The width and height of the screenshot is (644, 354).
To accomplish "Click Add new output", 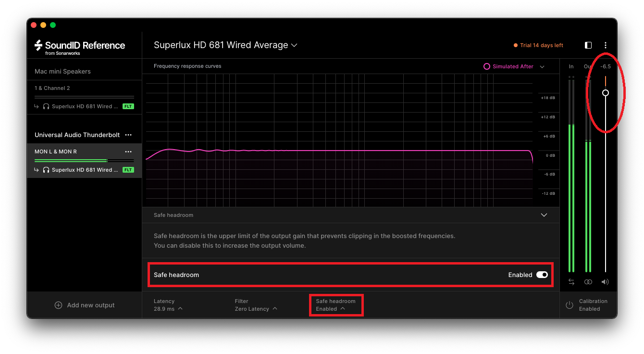I will [85, 305].
